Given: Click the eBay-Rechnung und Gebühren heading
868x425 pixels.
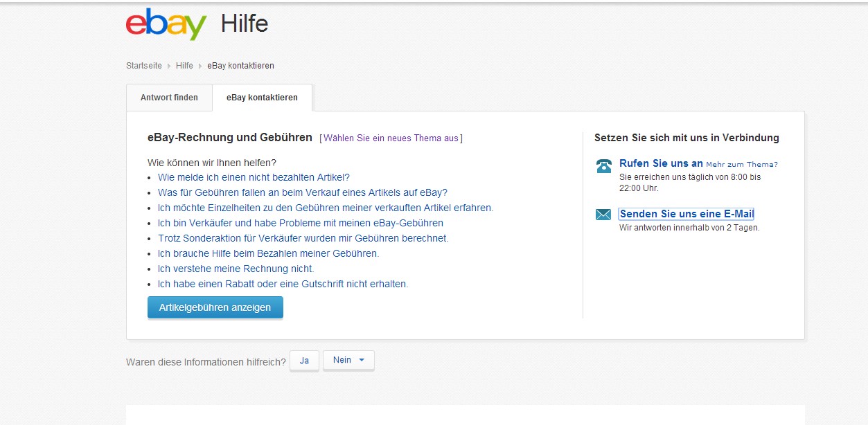Looking at the screenshot, I should coord(230,138).
